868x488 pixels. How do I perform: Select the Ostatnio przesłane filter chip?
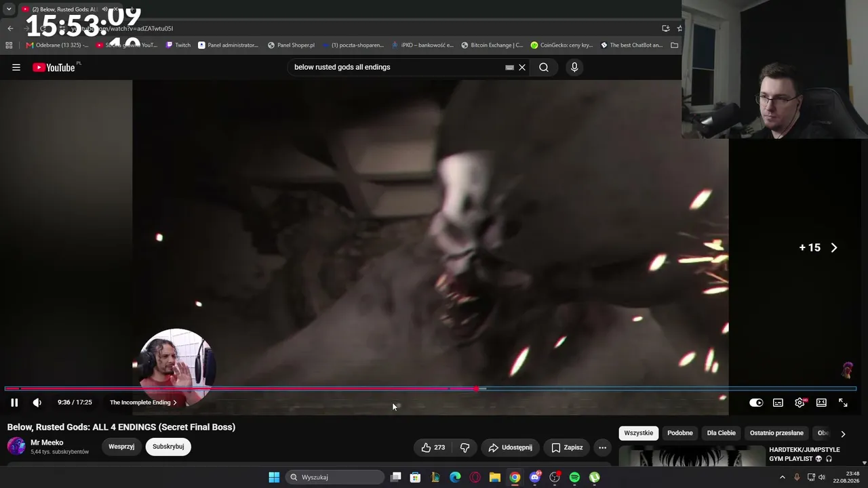point(776,433)
